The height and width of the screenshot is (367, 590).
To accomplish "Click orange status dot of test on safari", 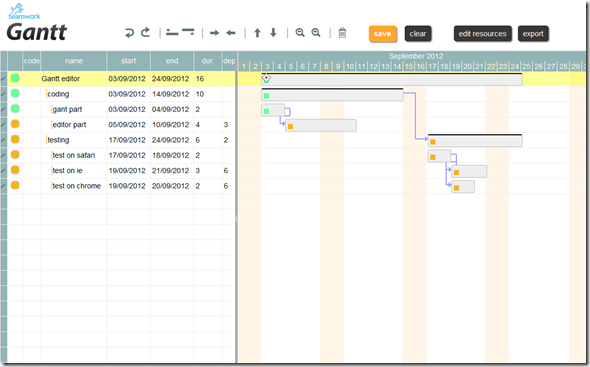I will pyautogui.click(x=15, y=154).
